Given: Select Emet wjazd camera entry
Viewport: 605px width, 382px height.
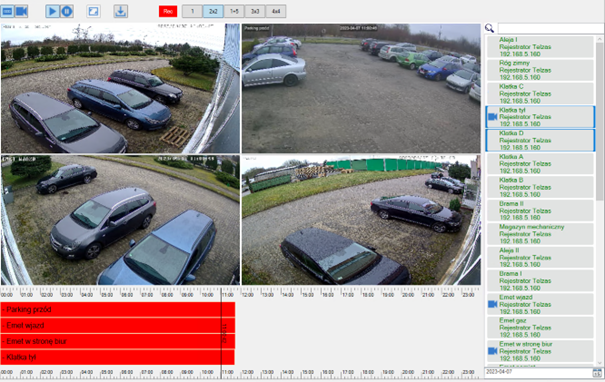Looking at the screenshot, I should point(540,304).
